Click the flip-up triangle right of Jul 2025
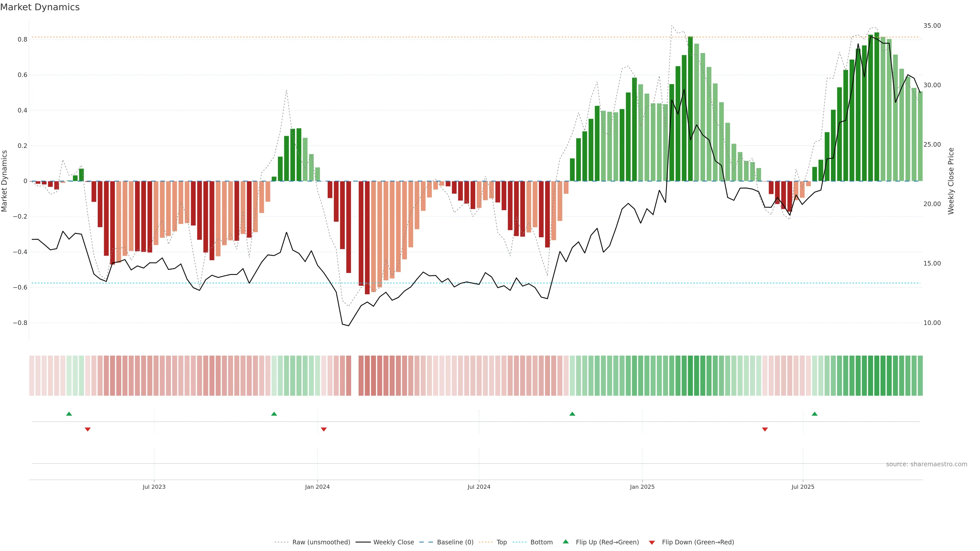Image resolution: width=980 pixels, height=551 pixels. (815, 414)
